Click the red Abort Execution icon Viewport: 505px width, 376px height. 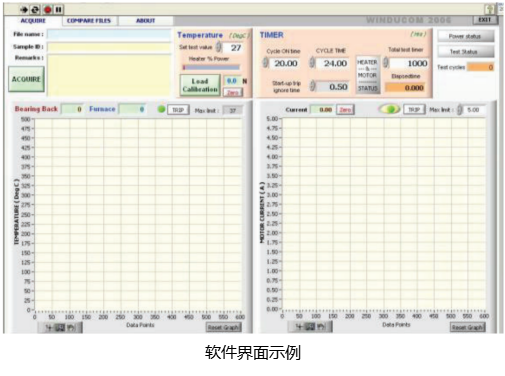coord(48,10)
